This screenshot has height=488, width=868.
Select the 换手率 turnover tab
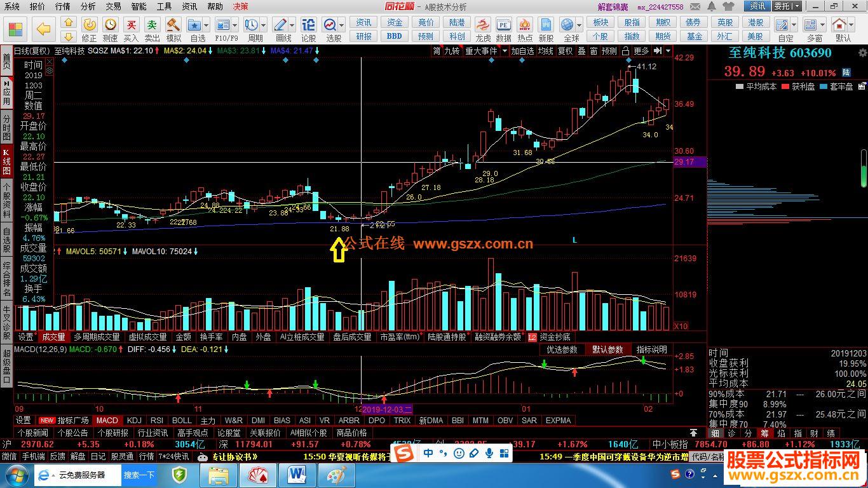click(x=211, y=337)
